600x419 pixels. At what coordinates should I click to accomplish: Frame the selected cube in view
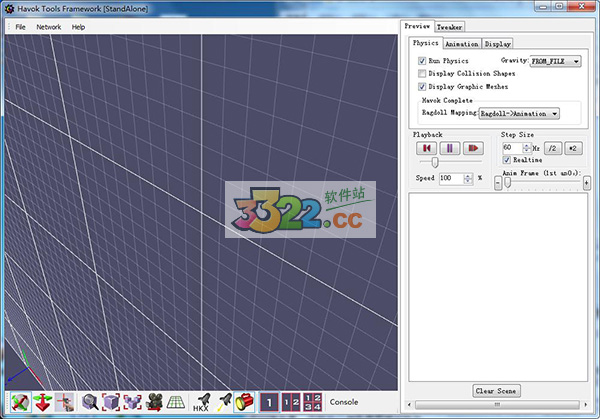point(111,402)
